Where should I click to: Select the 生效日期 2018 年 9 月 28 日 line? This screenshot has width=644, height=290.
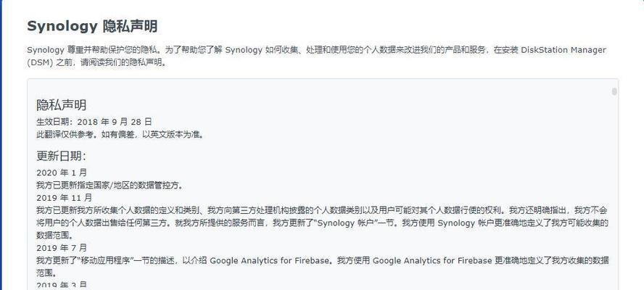(x=94, y=122)
